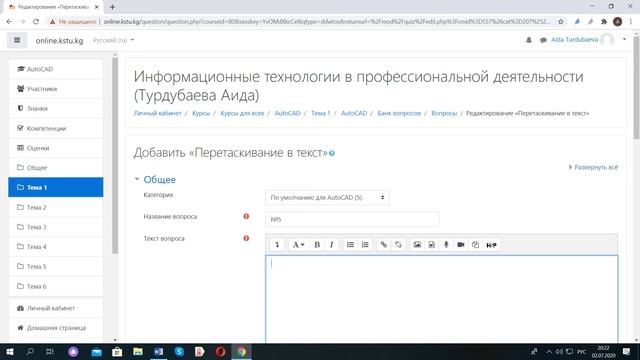Open File Explorer from taskbar
Screen dimensions: 640x360
(138, 352)
